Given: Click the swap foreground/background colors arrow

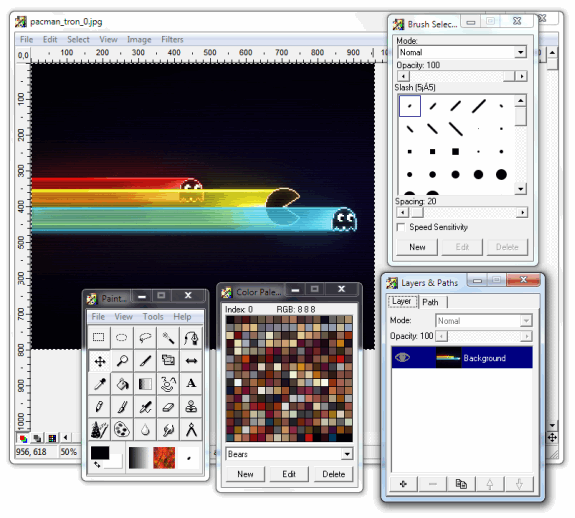Looking at the screenshot, I should click(97, 464).
